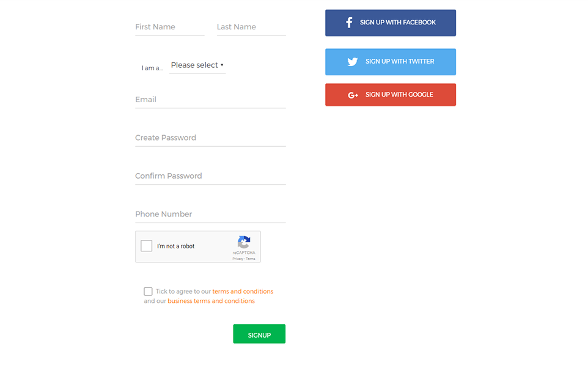Open the Please select dropdown

coord(194,65)
